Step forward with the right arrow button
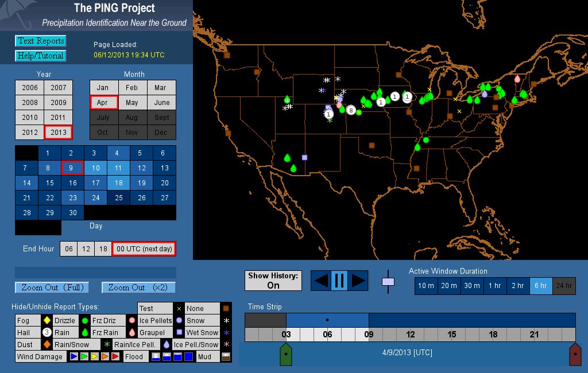588x373 pixels. [x=358, y=281]
